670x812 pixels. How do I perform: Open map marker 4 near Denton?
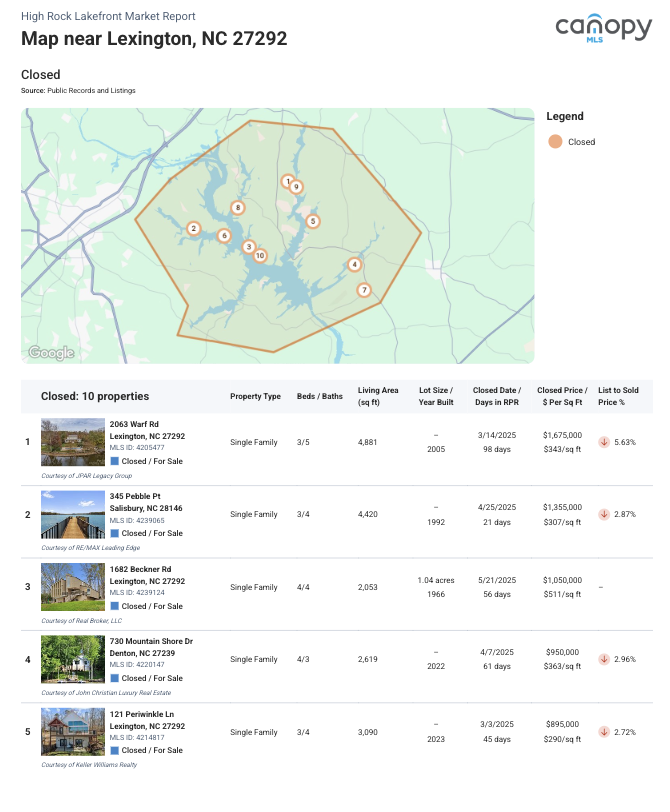pos(355,265)
